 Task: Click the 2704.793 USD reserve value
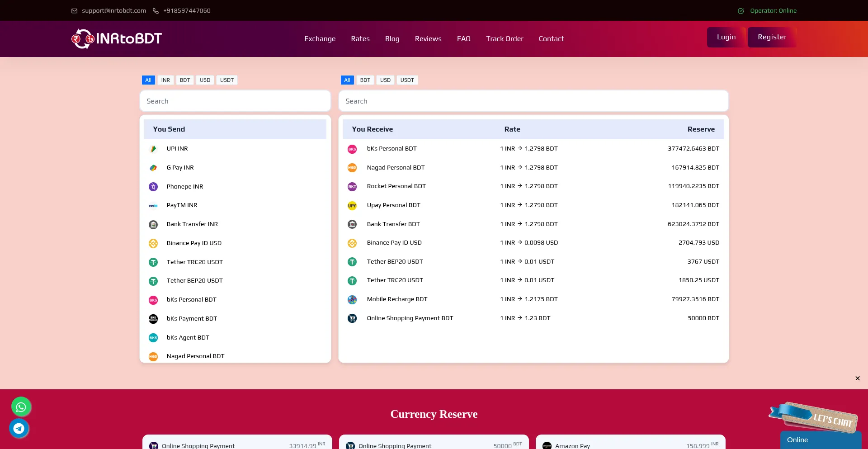click(x=699, y=243)
